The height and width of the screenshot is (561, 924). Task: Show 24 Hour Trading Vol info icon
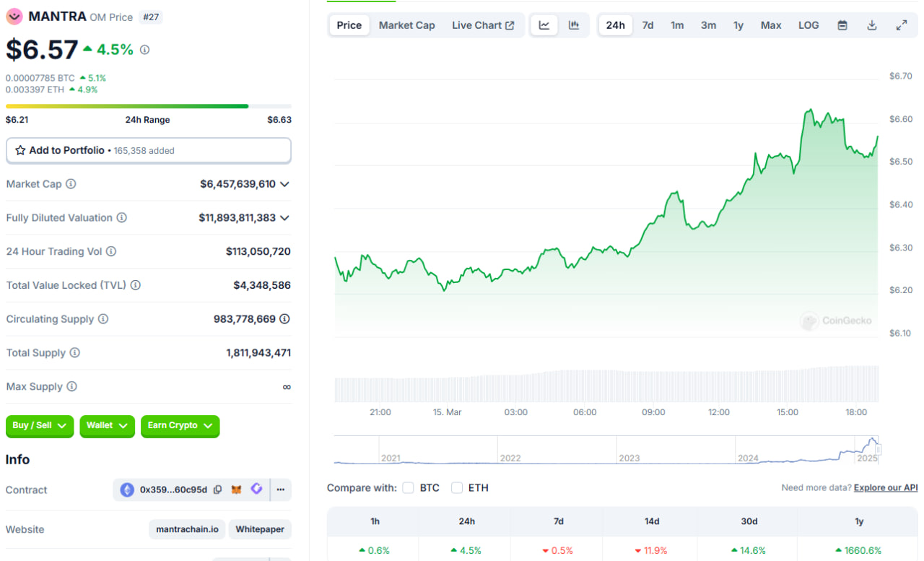[x=111, y=251]
